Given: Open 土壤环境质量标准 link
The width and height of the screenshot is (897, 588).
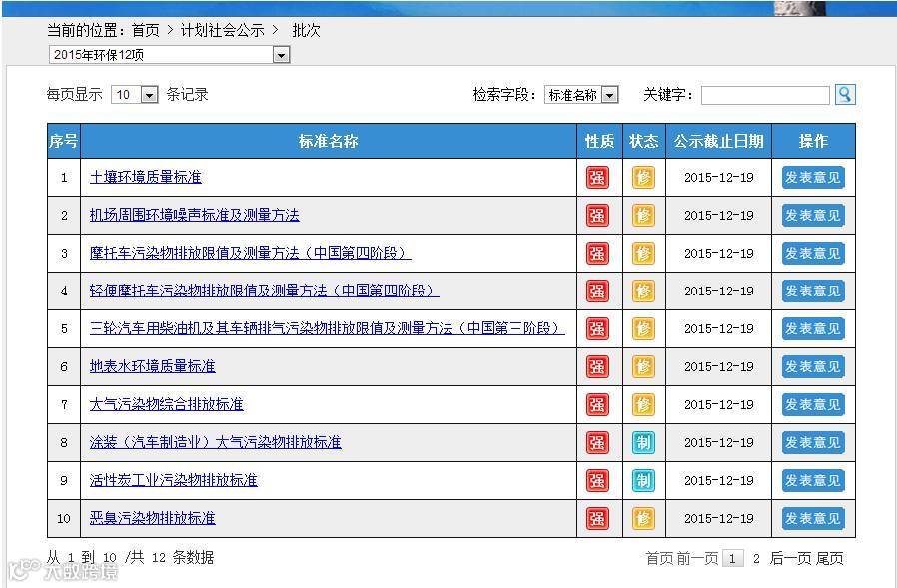Looking at the screenshot, I should pyautogui.click(x=145, y=177).
